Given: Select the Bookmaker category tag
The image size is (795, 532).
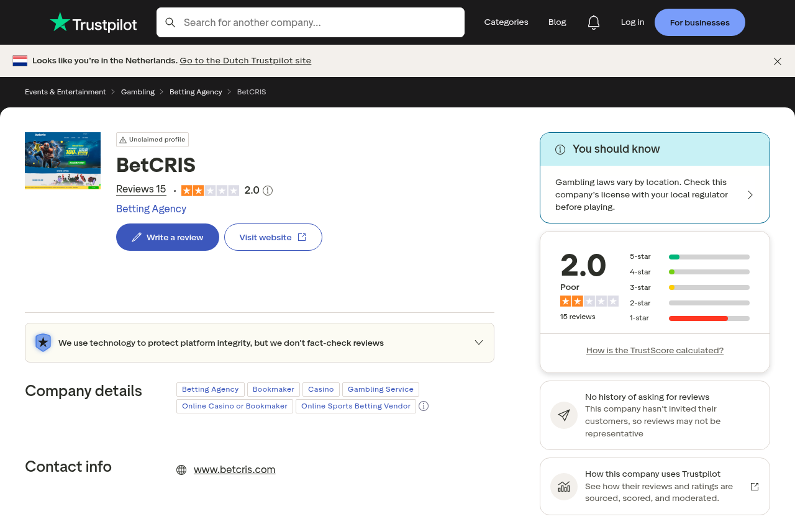Looking at the screenshot, I should [273, 389].
